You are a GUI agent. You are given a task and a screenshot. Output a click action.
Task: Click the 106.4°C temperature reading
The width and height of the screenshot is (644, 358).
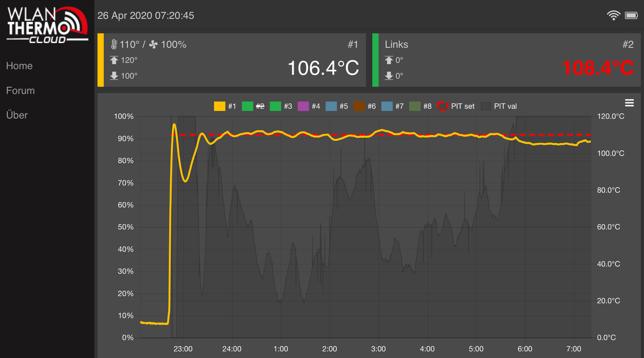click(323, 68)
